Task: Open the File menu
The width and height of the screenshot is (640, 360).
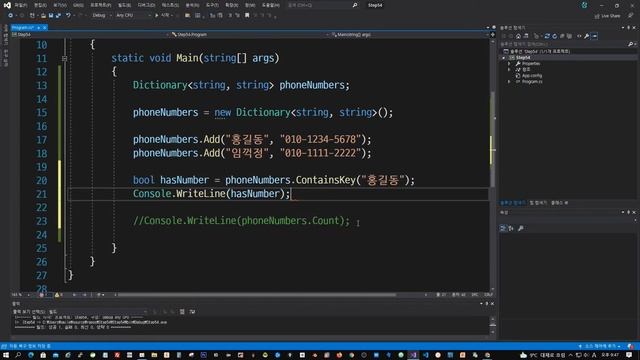Action: tap(21, 5)
